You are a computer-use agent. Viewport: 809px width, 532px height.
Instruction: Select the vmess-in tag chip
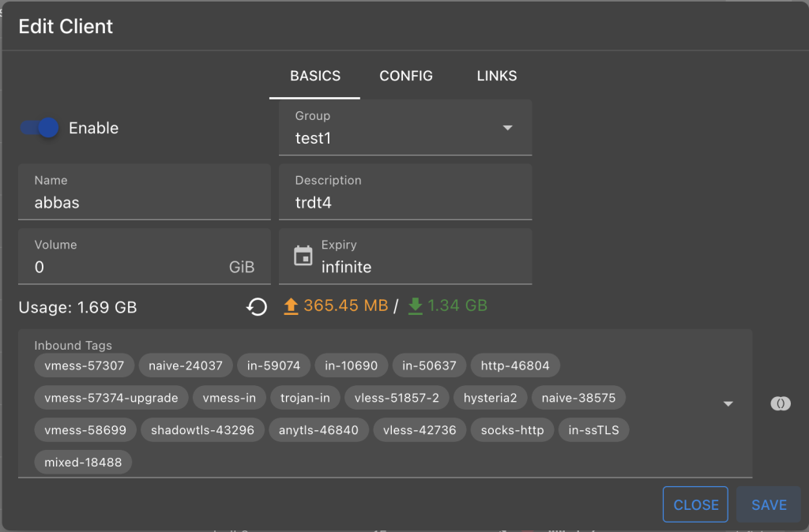pos(230,398)
